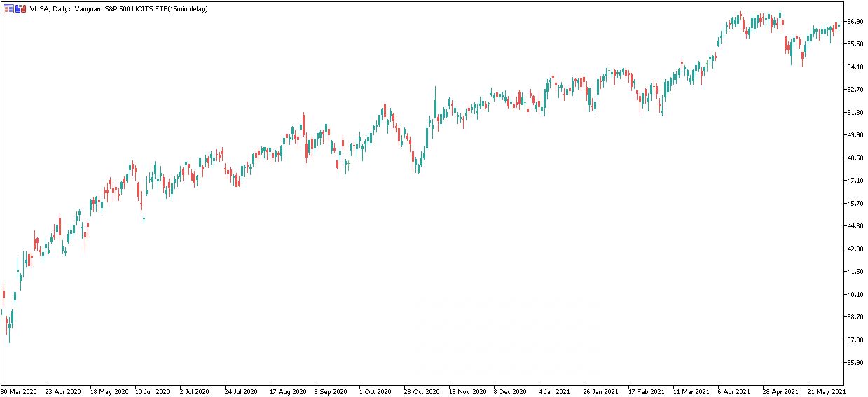Viewport: 868px width, 397px height.
Task: Click the 52.70 price level label
Action: coord(855,90)
